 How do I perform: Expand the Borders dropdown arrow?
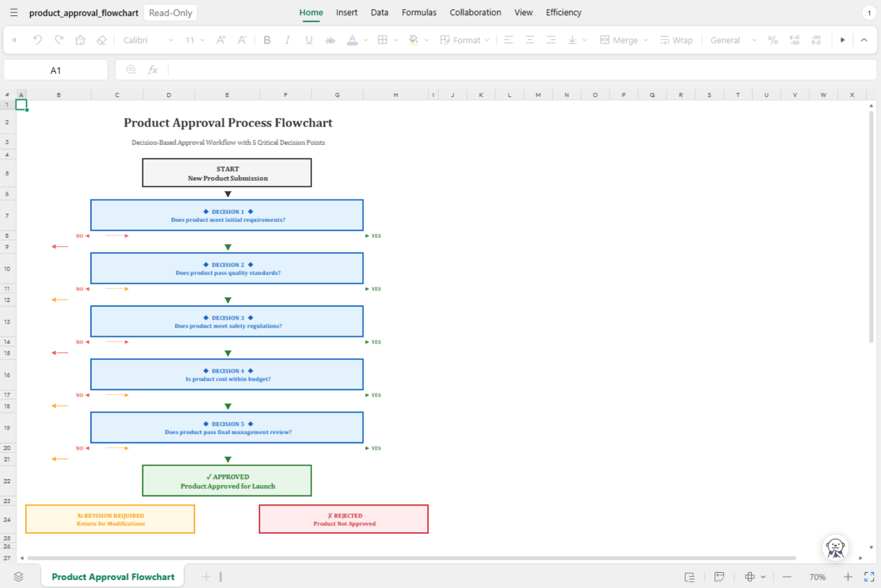[396, 40]
